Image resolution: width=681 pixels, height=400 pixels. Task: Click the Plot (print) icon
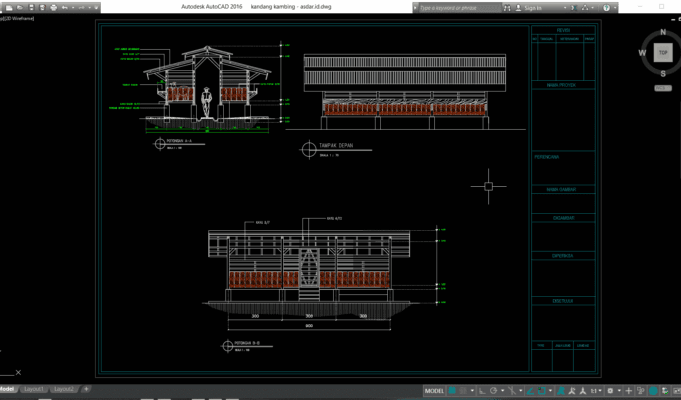point(53,8)
